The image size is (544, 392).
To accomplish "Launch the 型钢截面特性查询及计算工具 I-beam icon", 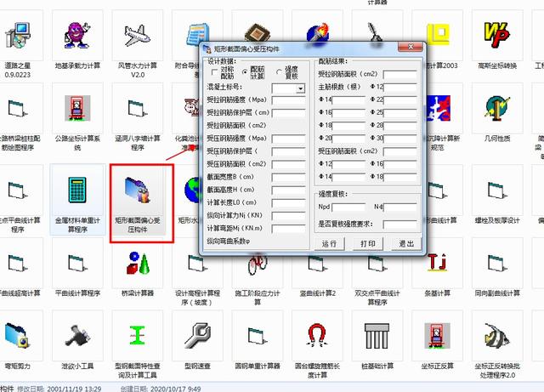I will point(138,335).
